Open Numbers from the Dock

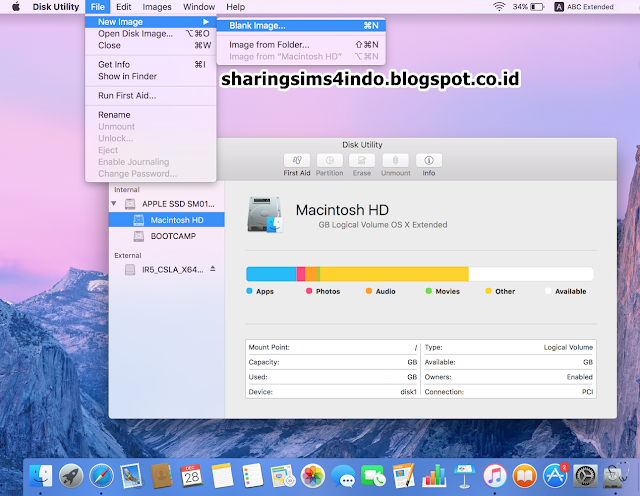tap(434, 476)
